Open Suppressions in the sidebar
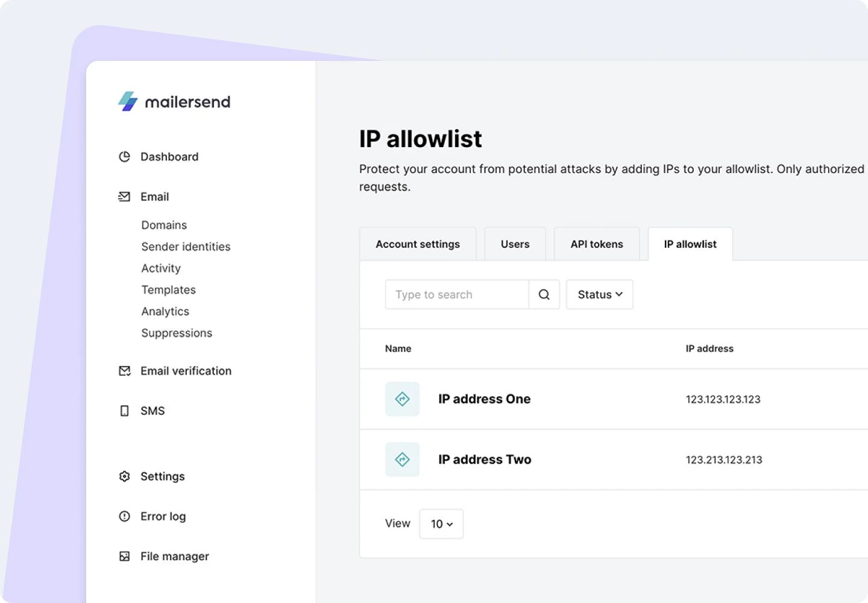 click(x=177, y=333)
